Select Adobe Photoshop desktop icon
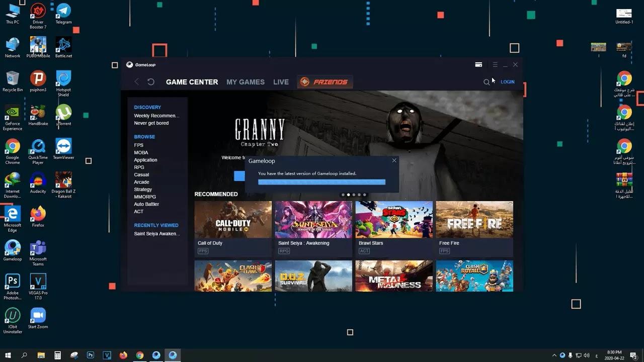This screenshot has width=644, height=362. pyautogui.click(x=13, y=287)
